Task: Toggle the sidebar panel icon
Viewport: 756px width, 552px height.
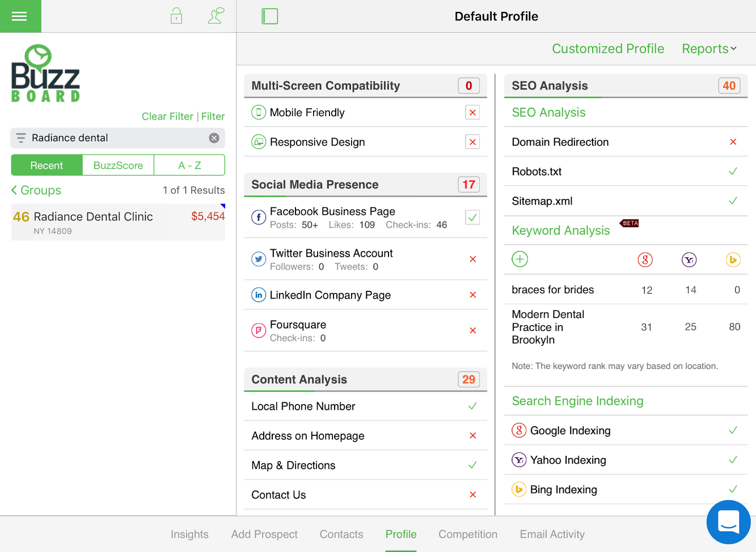Action: (270, 16)
